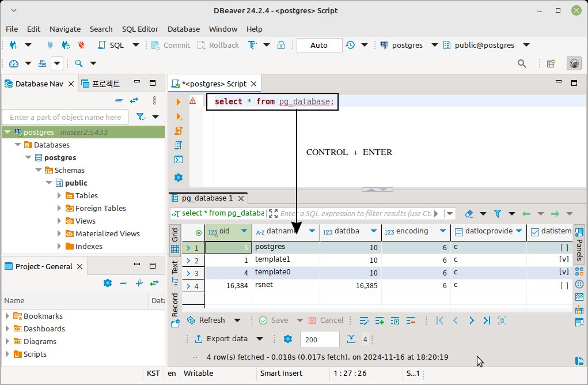
Task: Jump to last row in results navigation
Action: 487,320
